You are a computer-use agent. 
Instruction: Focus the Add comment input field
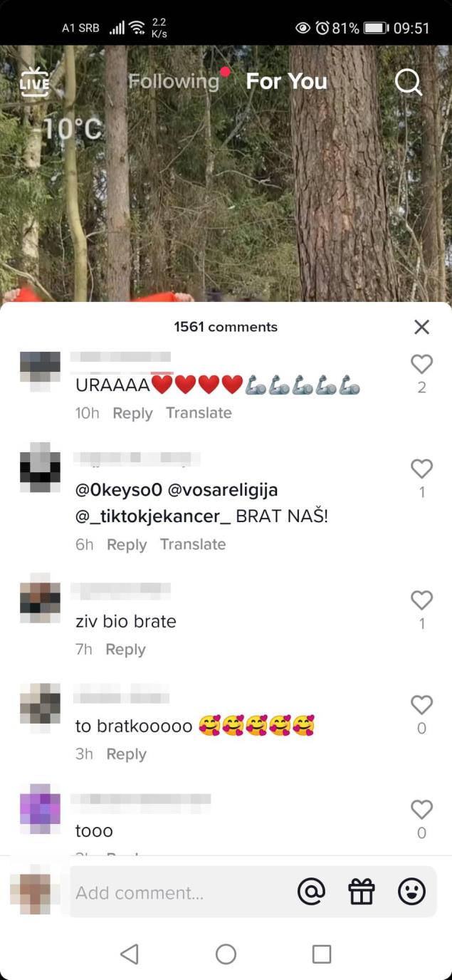coord(182,892)
